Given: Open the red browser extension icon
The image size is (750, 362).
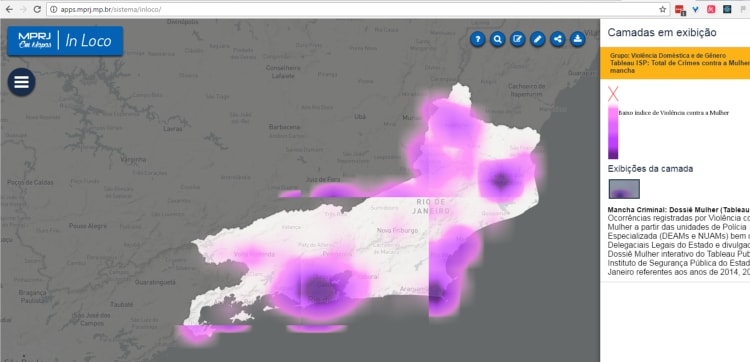Looking at the screenshot, I should (x=680, y=9).
